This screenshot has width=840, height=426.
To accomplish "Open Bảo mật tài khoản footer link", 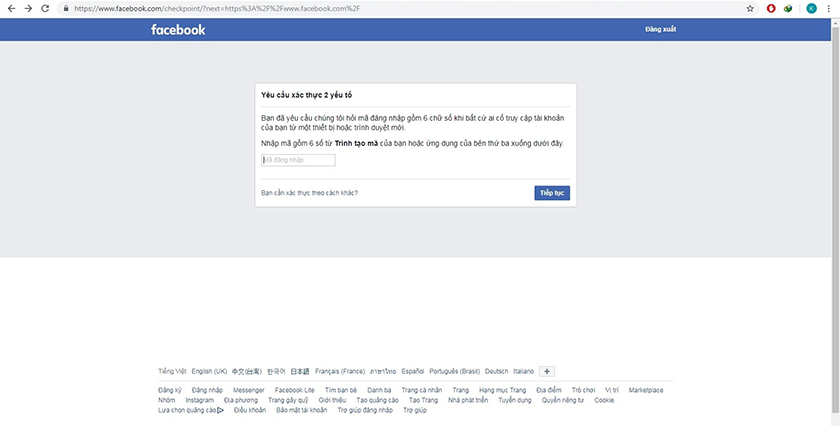I will pyautogui.click(x=302, y=410).
